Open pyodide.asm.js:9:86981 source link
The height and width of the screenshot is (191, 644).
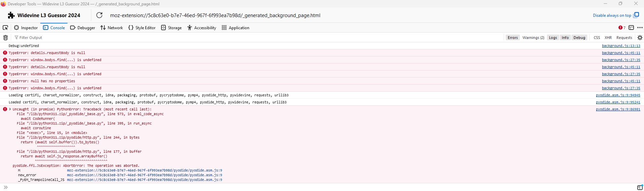[x=618, y=109]
